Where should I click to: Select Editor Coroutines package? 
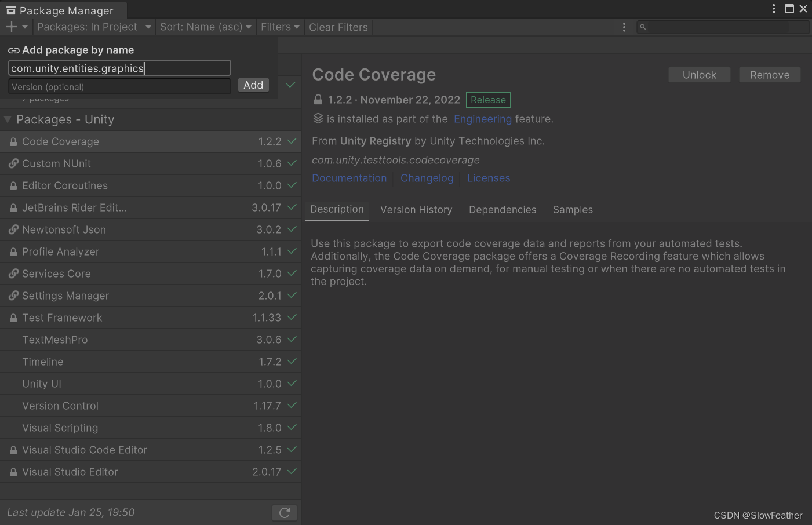[x=151, y=185]
